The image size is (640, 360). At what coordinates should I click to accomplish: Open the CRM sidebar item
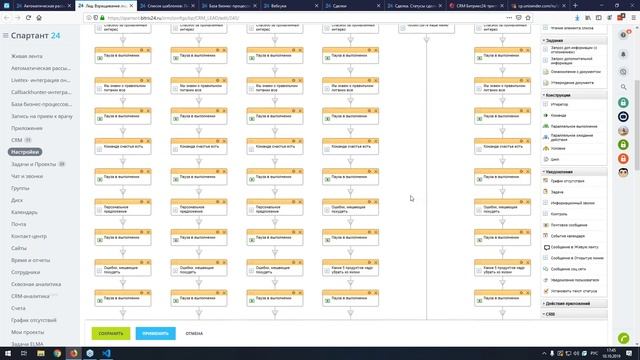[x=17, y=140]
